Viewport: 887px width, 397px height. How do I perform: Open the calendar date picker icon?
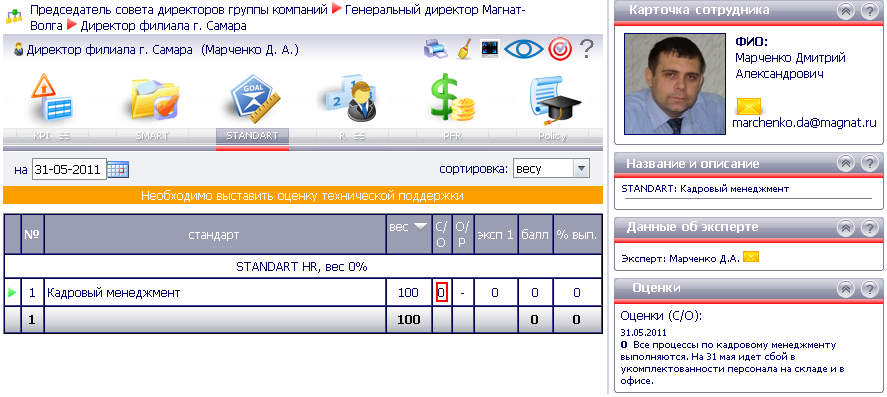pyautogui.click(x=119, y=169)
